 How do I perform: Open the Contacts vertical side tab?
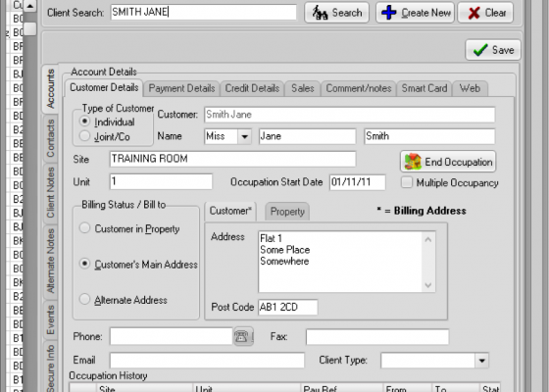pos(50,138)
